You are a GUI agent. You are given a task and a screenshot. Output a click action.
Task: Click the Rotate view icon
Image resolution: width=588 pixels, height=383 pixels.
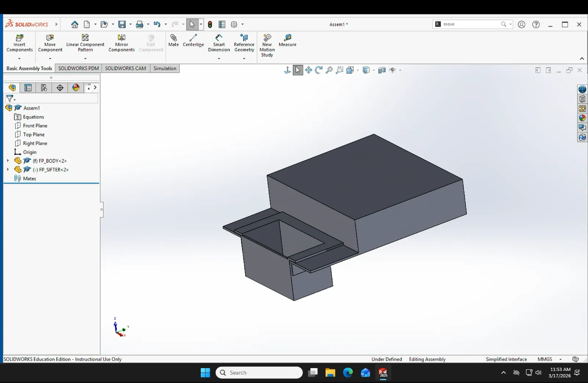(x=319, y=70)
